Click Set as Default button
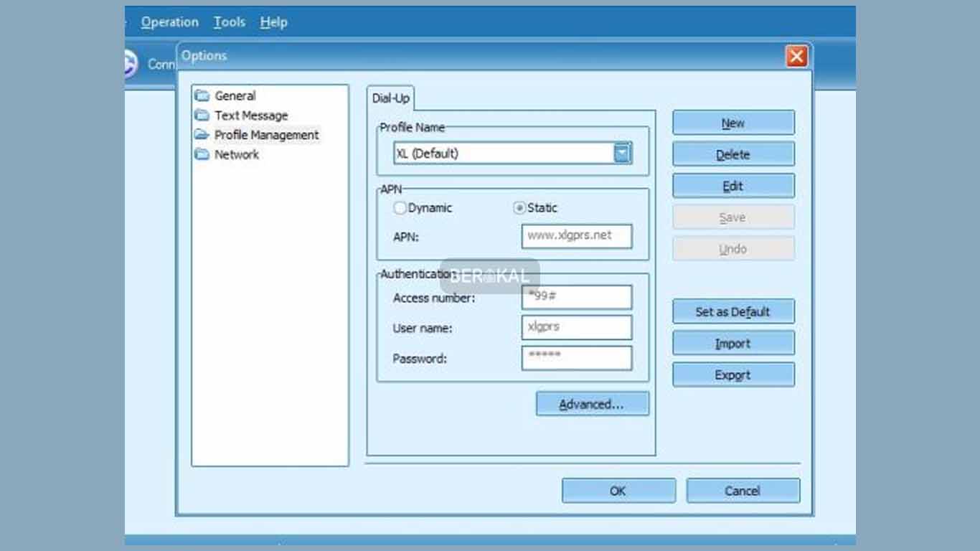Image resolution: width=980 pixels, height=551 pixels. coord(732,312)
